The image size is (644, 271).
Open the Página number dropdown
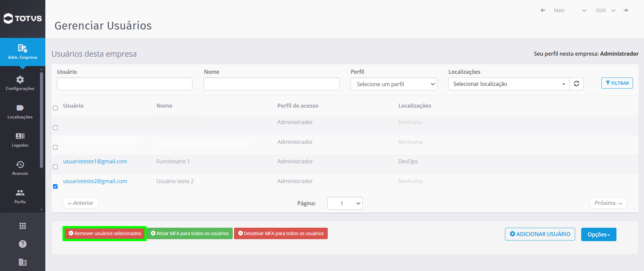[x=345, y=203]
